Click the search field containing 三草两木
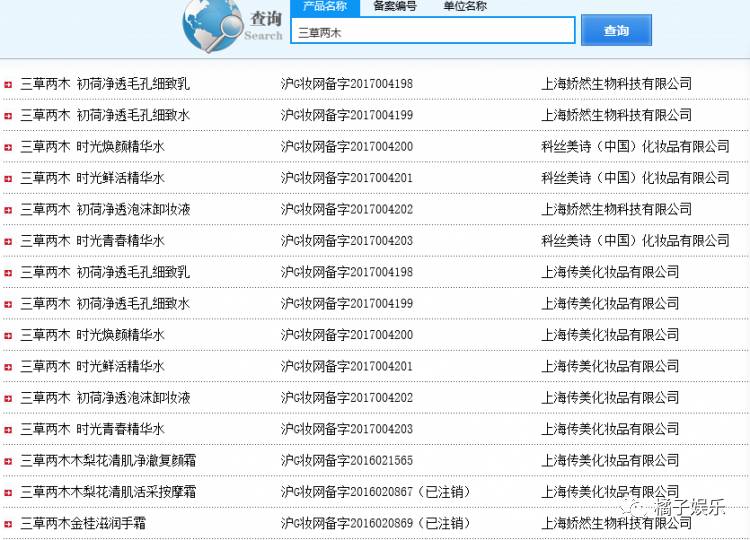750x540 pixels. tap(433, 31)
